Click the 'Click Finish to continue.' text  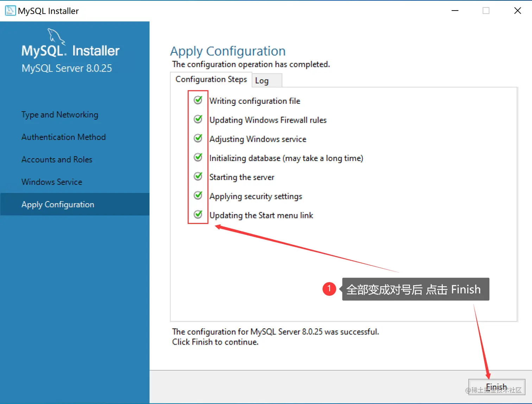pyautogui.click(x=215, y=342)
